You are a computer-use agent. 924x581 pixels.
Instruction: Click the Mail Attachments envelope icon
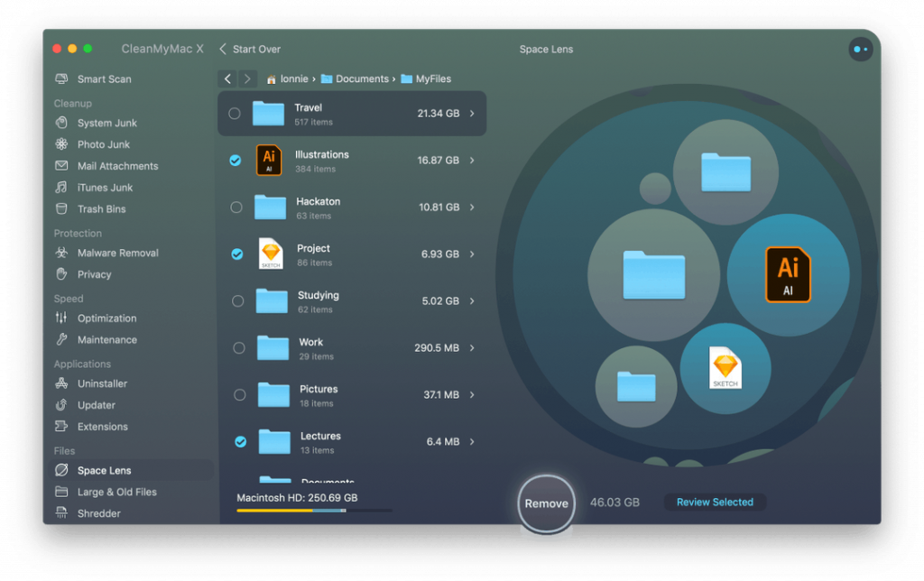[x=61, y=166]
